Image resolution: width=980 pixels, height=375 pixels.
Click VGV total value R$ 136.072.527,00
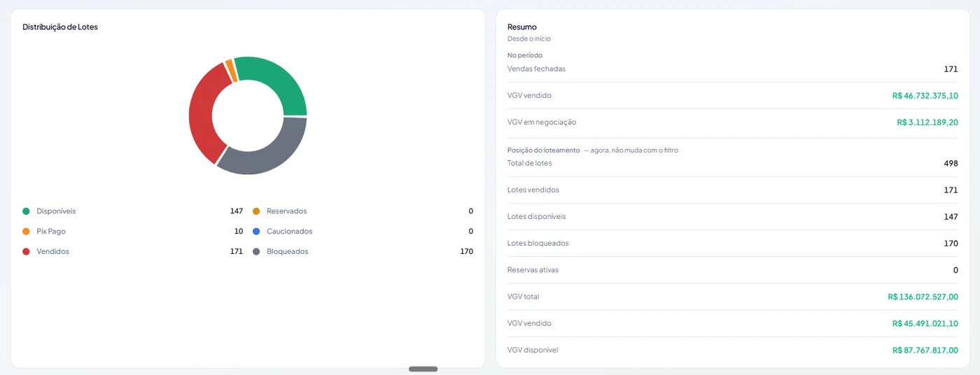[923, 297]
